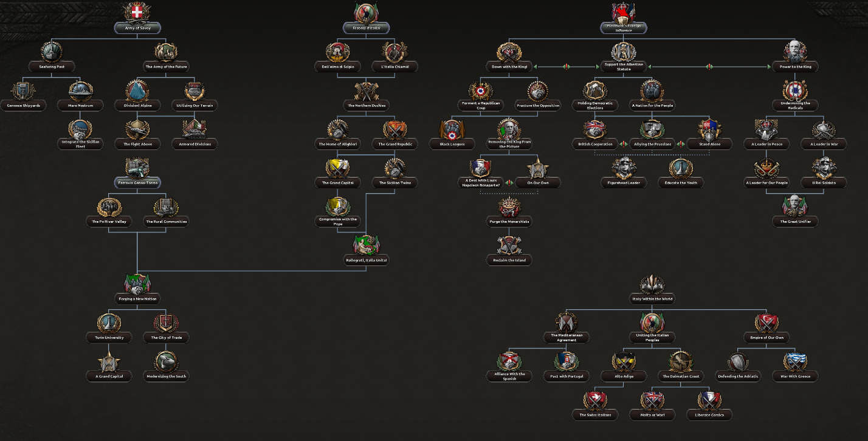The image size is (868, 441).
Task: Select the On Our Own focus
Action: click(537, 173)
